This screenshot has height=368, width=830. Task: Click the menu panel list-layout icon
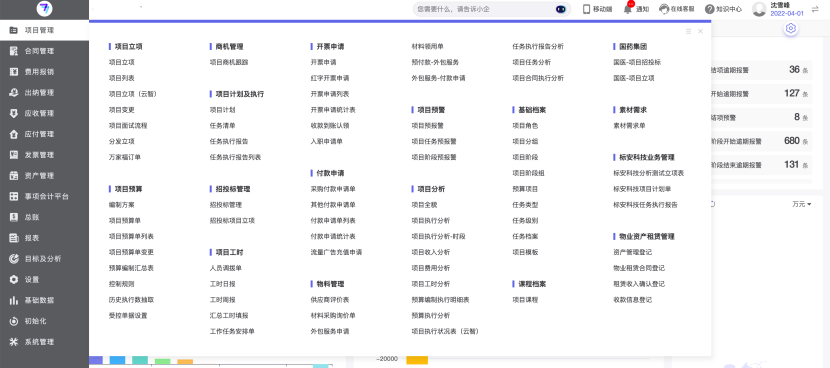click(x=688, y=31)
